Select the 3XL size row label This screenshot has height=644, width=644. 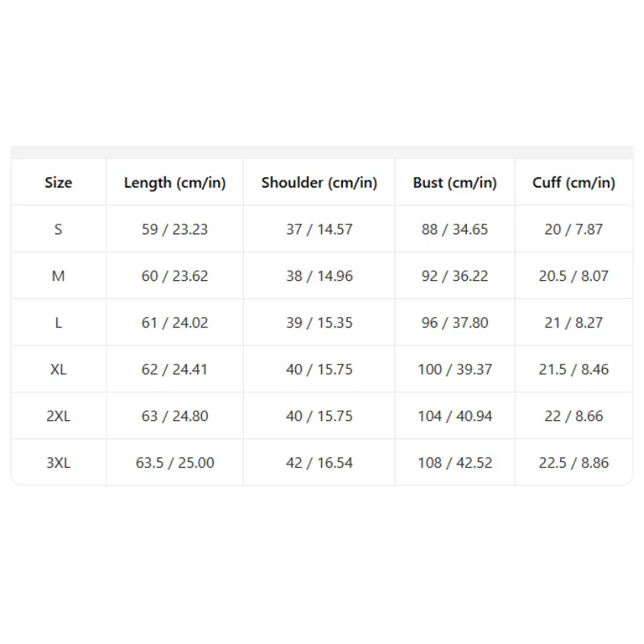coord(58,463)
